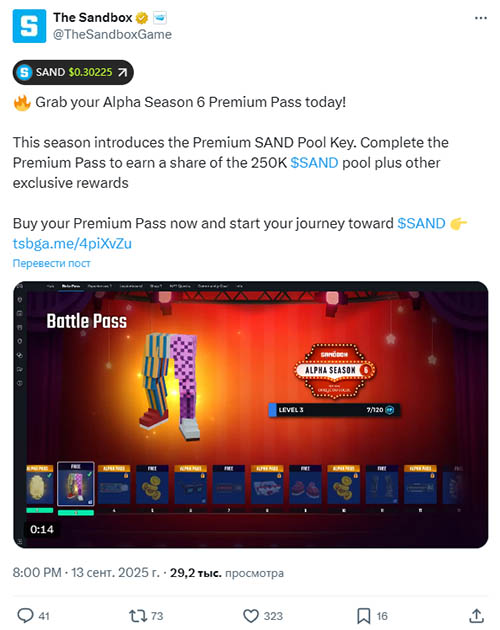Screen dimensions: 500x630
Task: Click the post timestamp 8:00 PM
Action: click(37, 572)
